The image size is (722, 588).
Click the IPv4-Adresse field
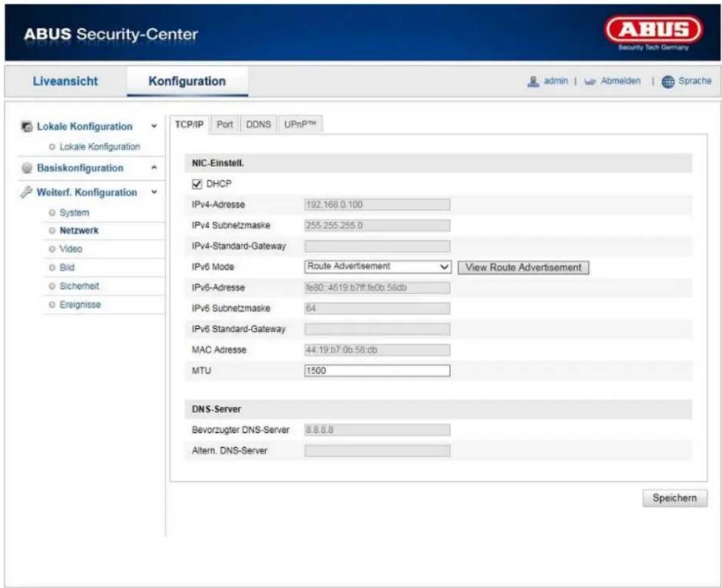[x=377, y=205]
